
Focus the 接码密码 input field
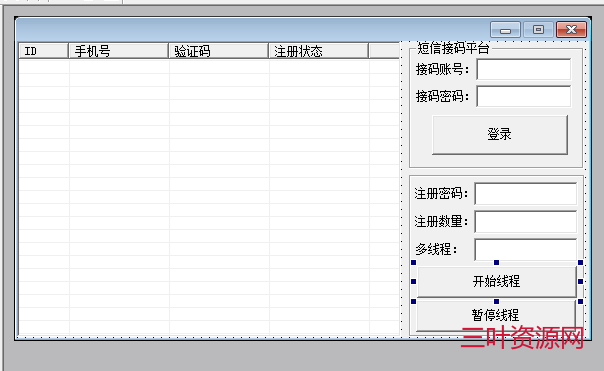click(523, 96)
